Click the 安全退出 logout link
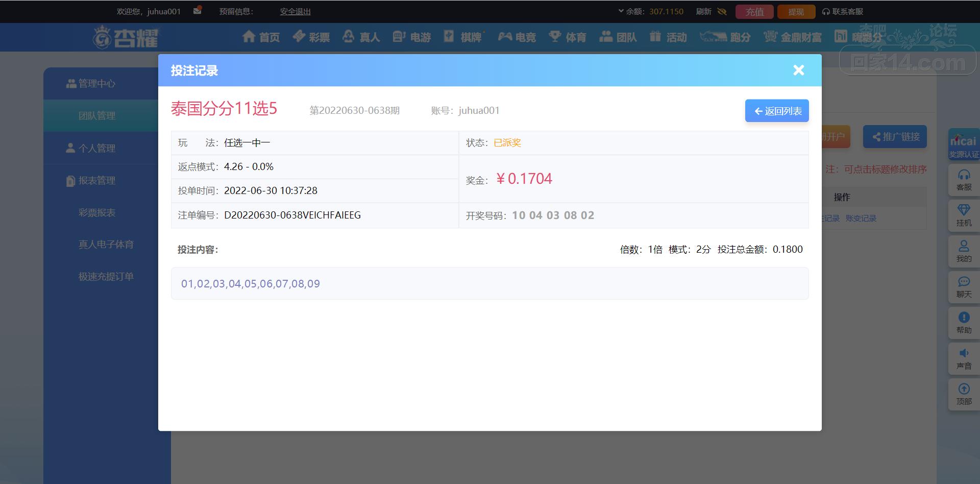This screenshot has width=980, height=484. pos(295,11)
